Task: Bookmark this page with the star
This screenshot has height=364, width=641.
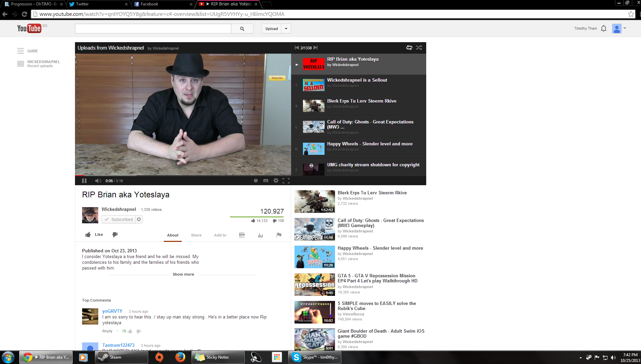Action: point(631,14)
